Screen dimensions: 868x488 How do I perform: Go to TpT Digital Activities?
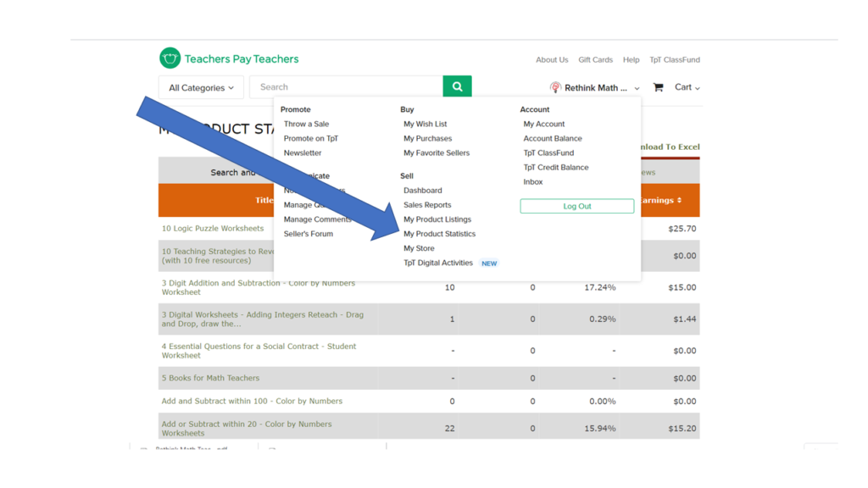(x=438, y=263)
